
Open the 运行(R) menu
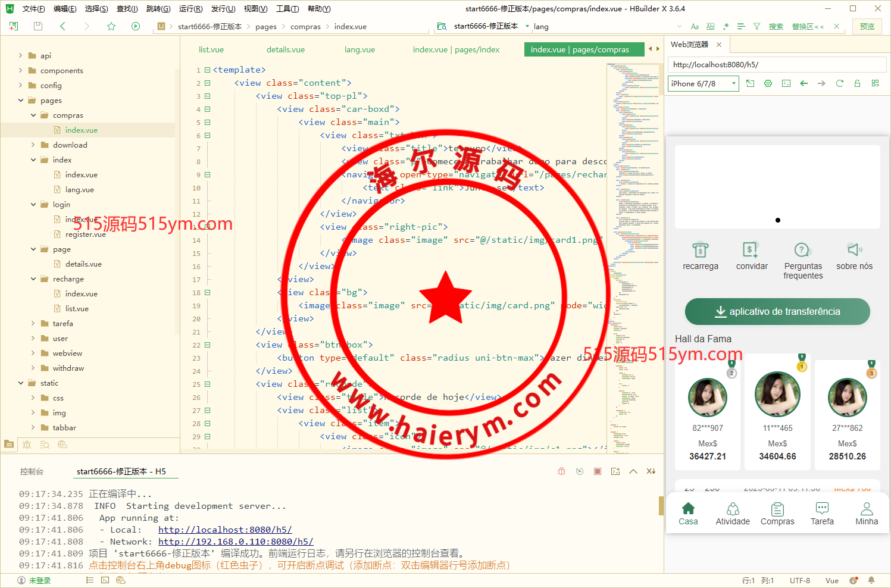point(190,8)
